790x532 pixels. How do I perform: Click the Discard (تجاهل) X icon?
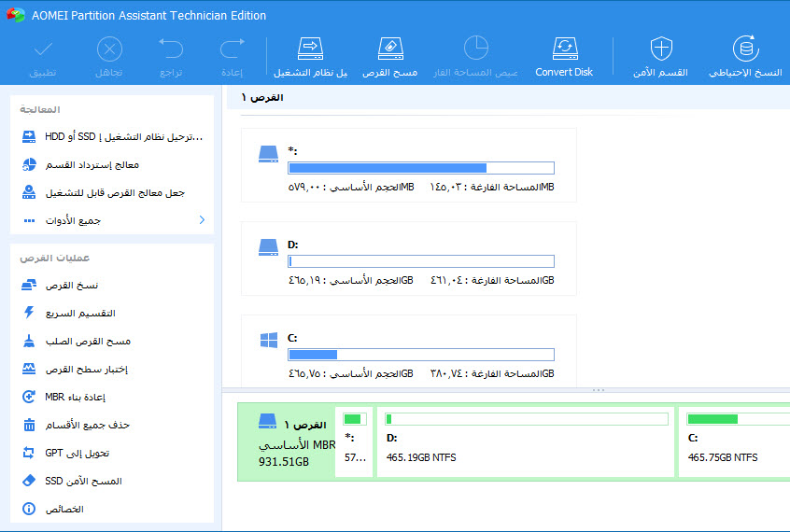[109, 49]
